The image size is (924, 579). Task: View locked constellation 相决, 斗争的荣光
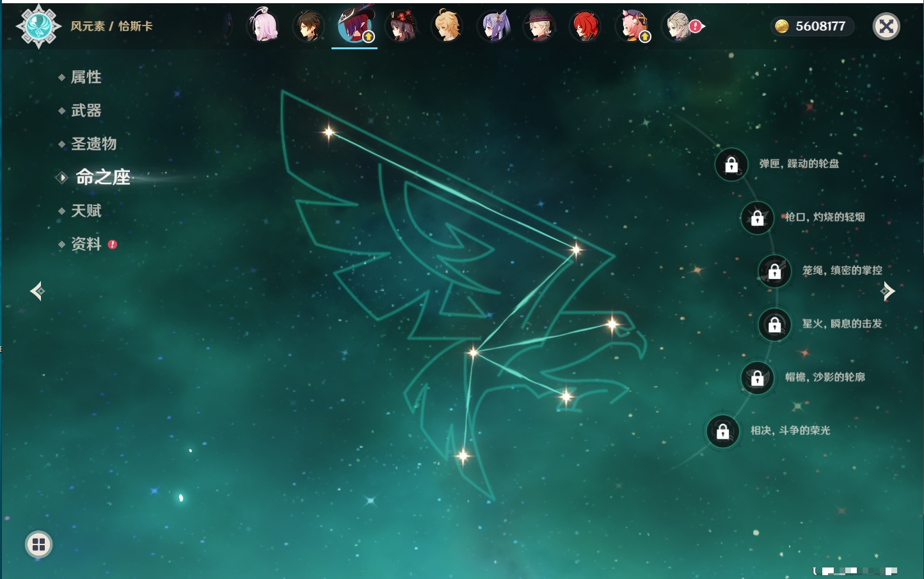point(722,431)
